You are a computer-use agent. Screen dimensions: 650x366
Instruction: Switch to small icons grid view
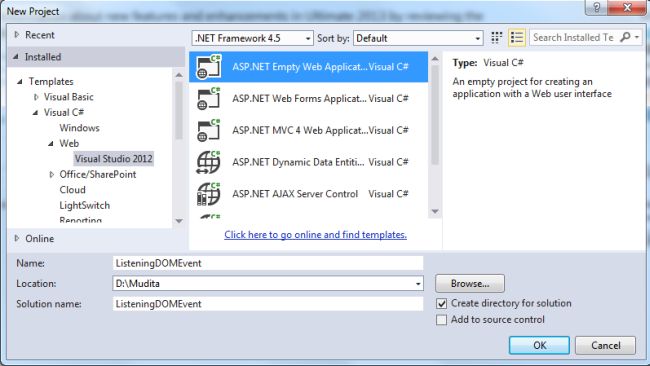tap(496, 38)
